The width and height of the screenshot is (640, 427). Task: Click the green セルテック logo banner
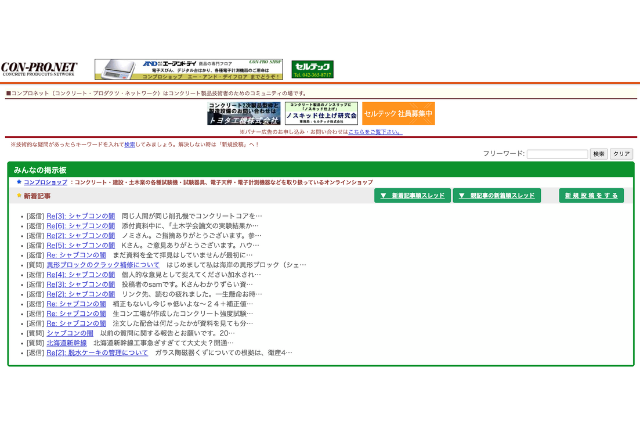(313, 69)
